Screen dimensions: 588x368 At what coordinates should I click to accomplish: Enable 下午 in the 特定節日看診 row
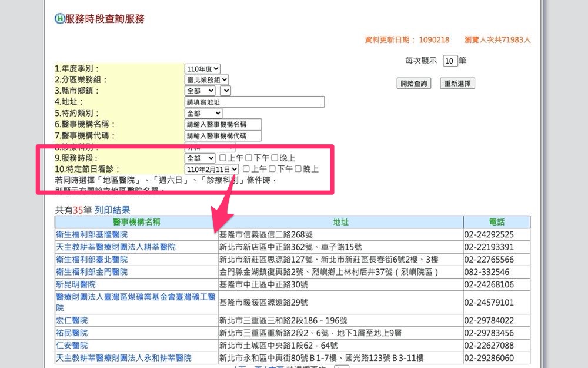(x=272, y=170)
